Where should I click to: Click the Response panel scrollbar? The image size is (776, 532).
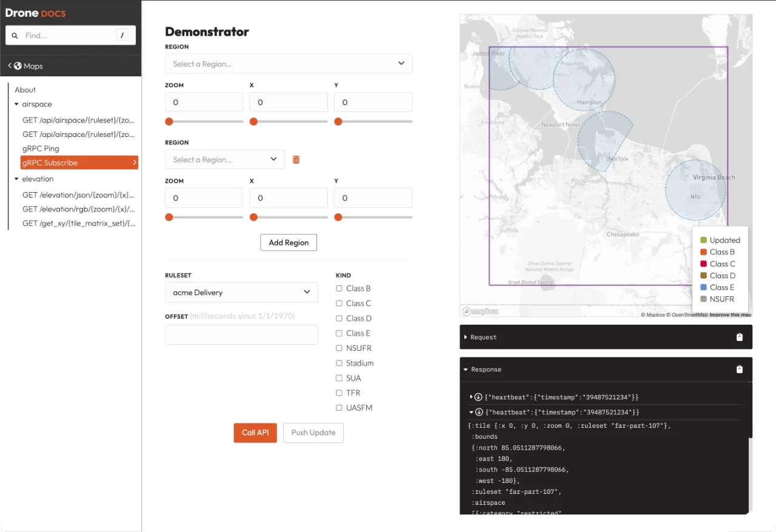pos(751,409)
